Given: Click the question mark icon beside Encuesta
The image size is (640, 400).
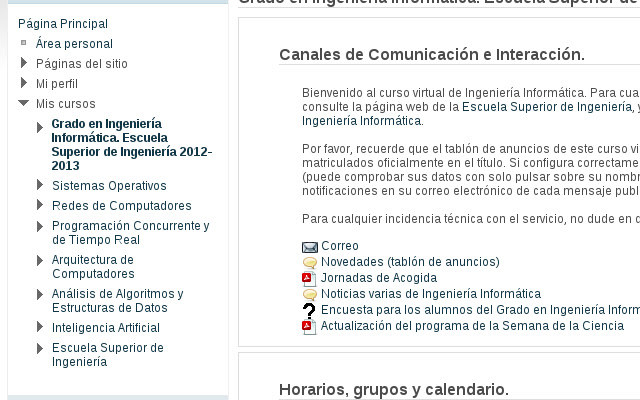Looking at the screenshot, I should (x=309, y=311).
